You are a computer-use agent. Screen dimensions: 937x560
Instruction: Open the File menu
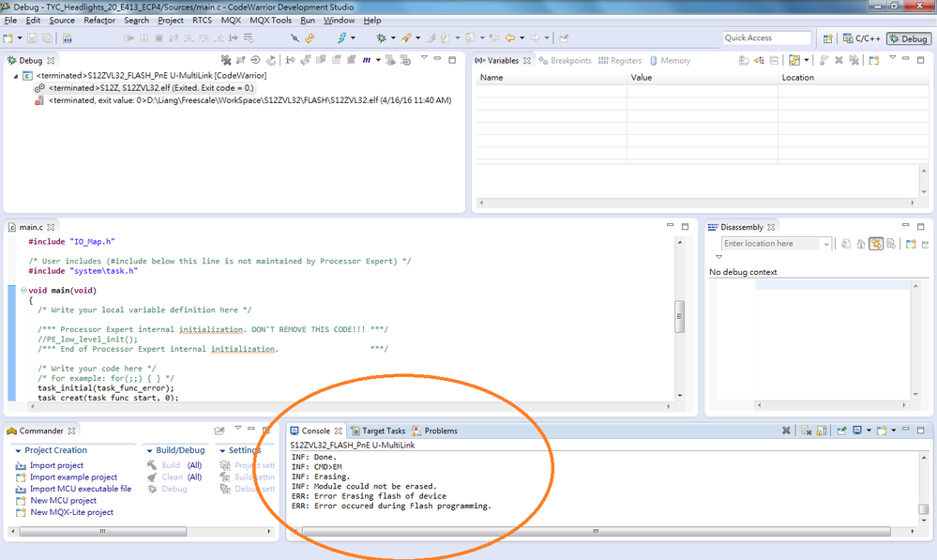tap(10, 21)
